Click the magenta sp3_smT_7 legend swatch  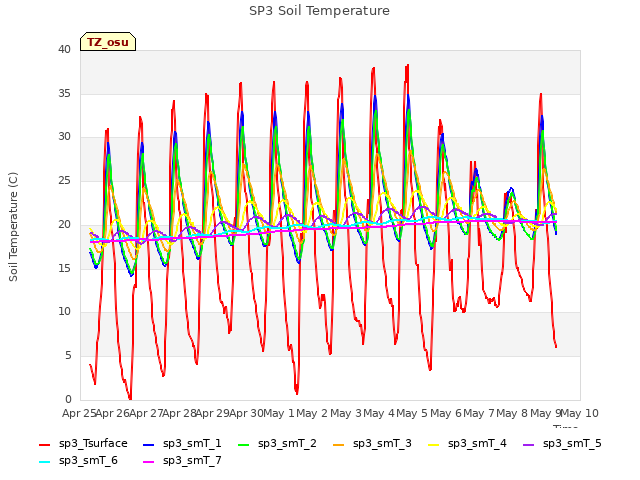click(149, 462)
